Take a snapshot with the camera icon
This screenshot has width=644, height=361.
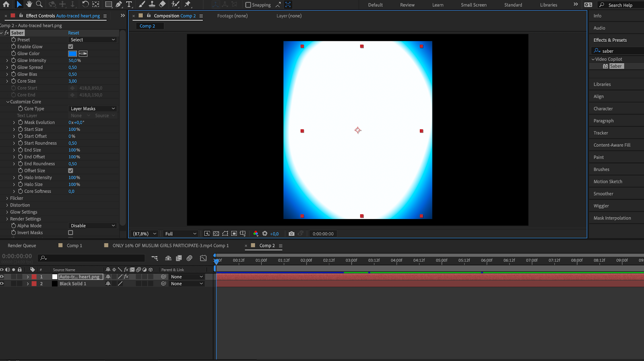coord(291,234)
